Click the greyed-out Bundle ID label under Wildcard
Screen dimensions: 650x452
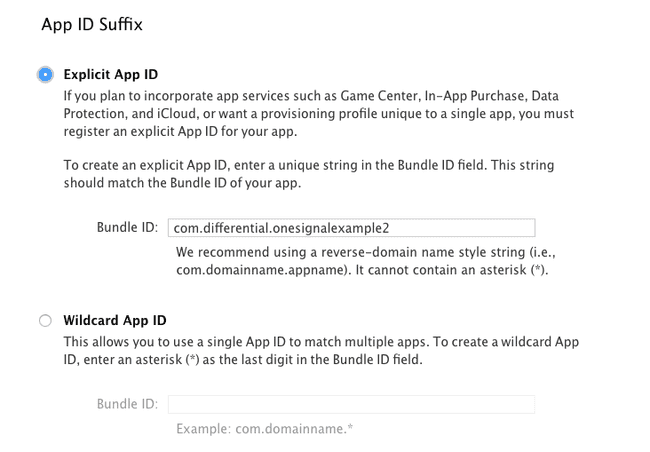pyautogui.click(x=127, y=404)
